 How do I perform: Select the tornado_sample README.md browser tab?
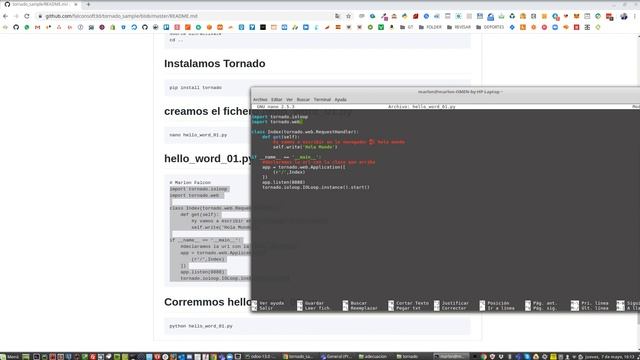point(40,4)
